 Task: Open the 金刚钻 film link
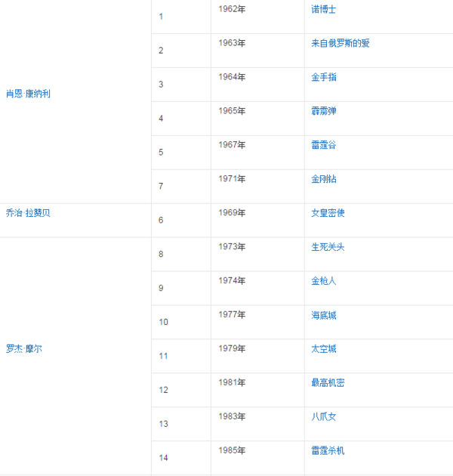pyautogui.click(x=323, y=179)
